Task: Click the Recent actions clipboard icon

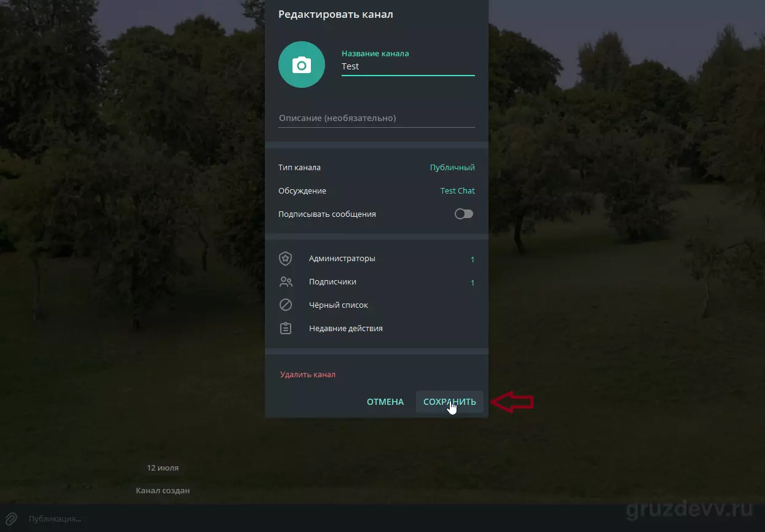Action: (x=286, y=329)
